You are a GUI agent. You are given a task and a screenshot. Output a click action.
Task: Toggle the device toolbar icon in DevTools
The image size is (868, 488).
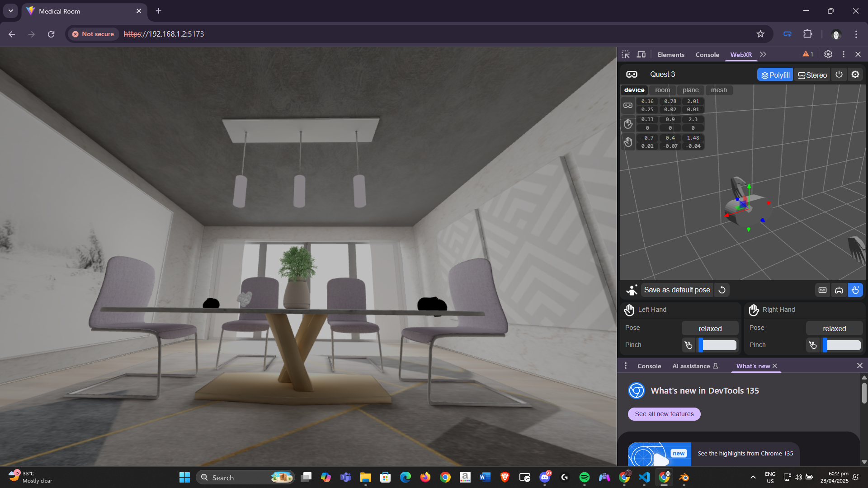[641, 54]
